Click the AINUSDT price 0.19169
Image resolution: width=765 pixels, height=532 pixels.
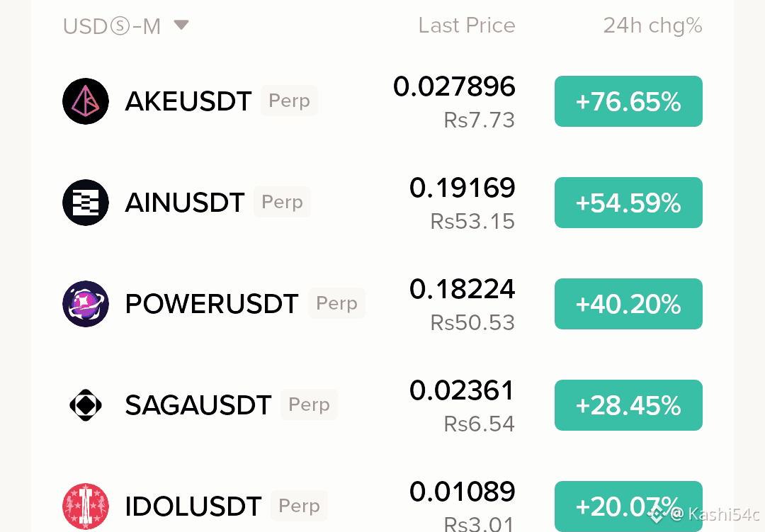point(463,188)
